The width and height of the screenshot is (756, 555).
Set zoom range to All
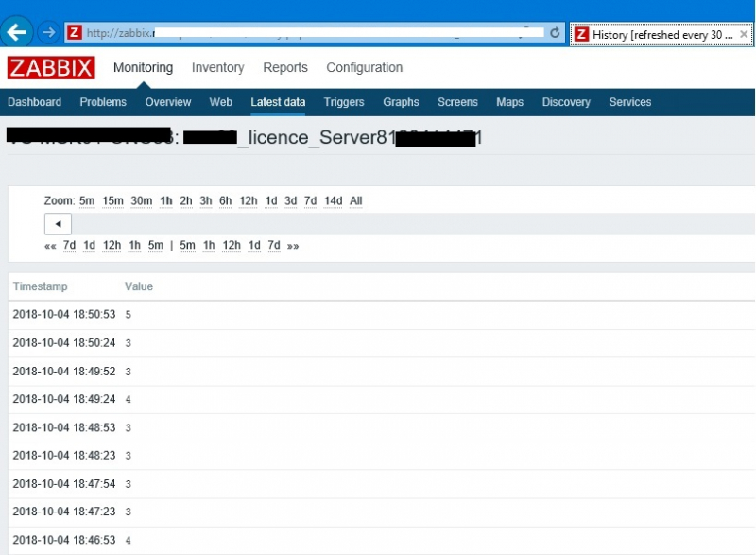click(355, 201)
